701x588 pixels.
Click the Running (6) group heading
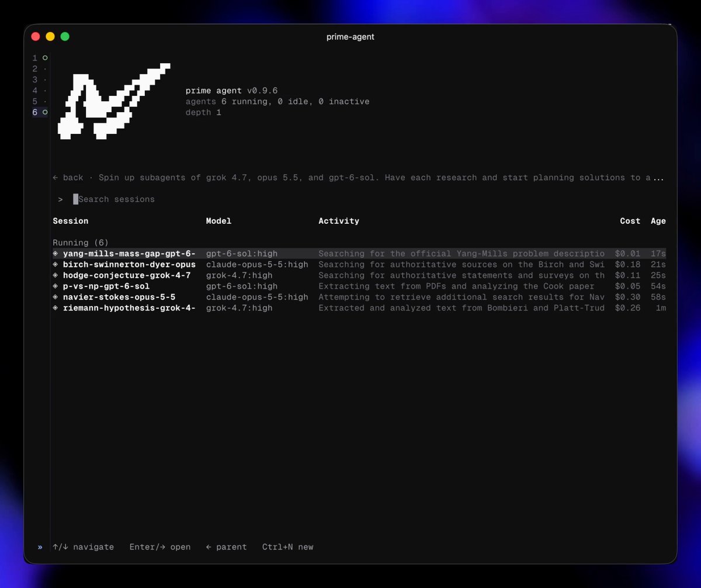point(81,243)
